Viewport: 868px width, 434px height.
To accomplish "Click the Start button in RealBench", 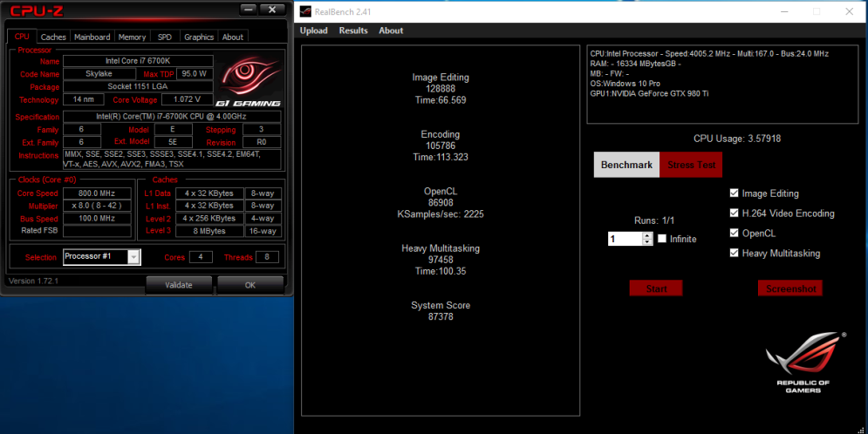I will pyautogui.click(x=656, y=288).
